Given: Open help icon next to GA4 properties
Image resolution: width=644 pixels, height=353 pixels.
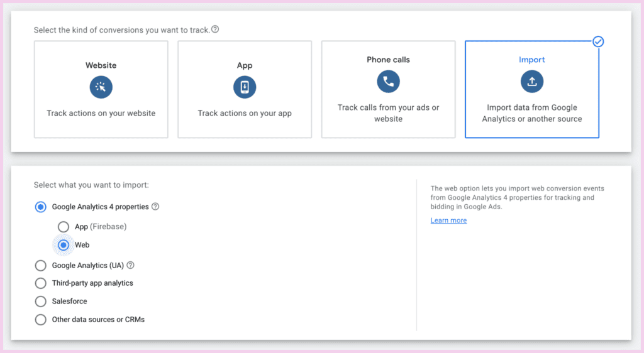Looking at the screenshot, I should pos(155,207).
